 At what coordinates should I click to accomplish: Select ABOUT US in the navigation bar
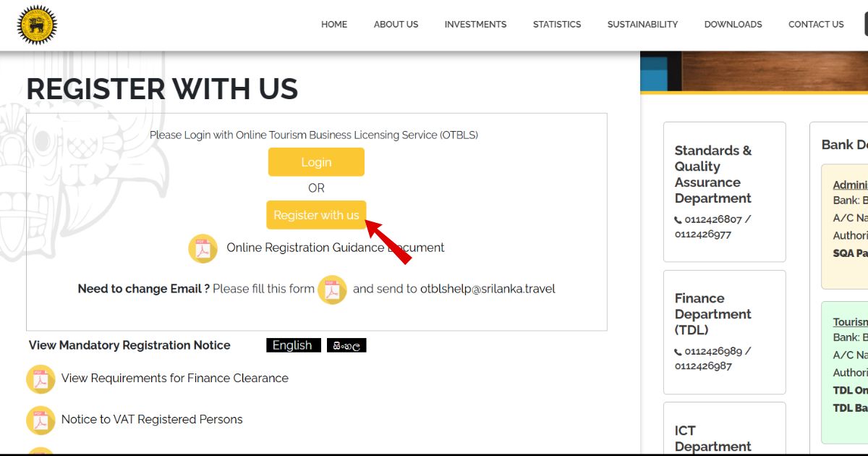396,25
